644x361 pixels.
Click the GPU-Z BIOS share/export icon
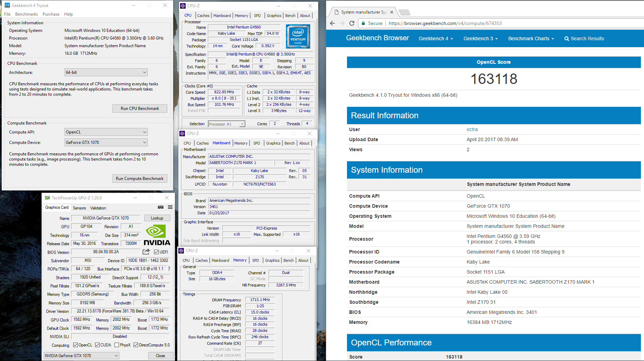pyautogui.click(x=146, y=252)
